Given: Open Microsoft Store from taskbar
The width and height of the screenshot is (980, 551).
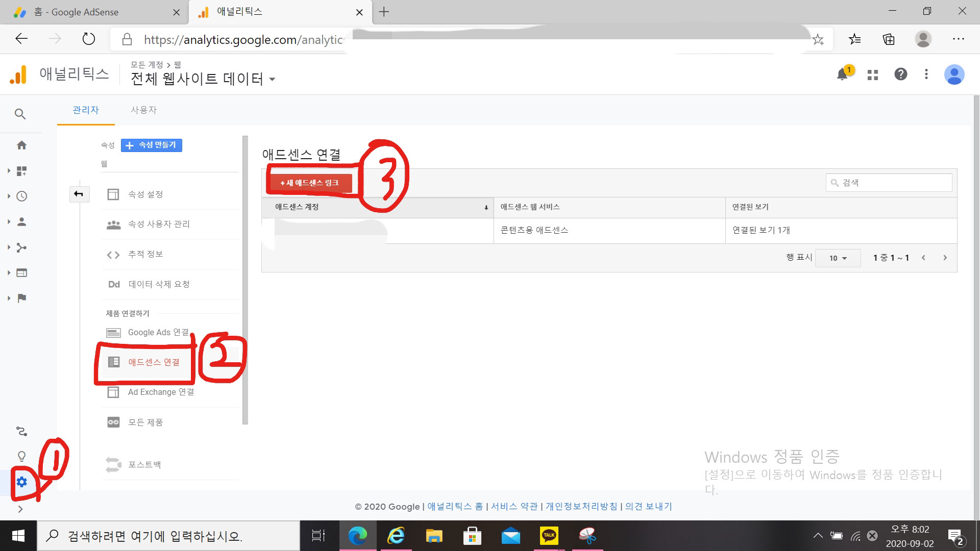Looking at the screenshot, I should pyautogui.click(x=472, y=536).
